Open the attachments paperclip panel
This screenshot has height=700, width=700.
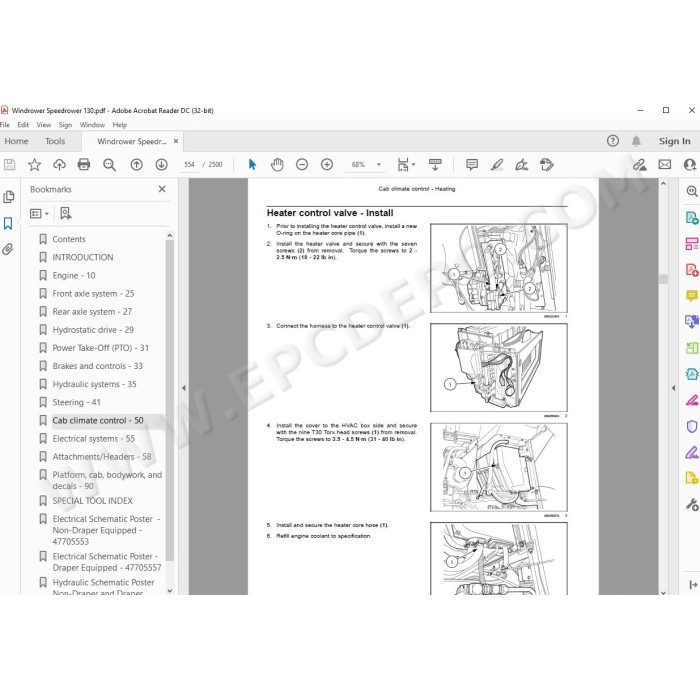(8, 249)
